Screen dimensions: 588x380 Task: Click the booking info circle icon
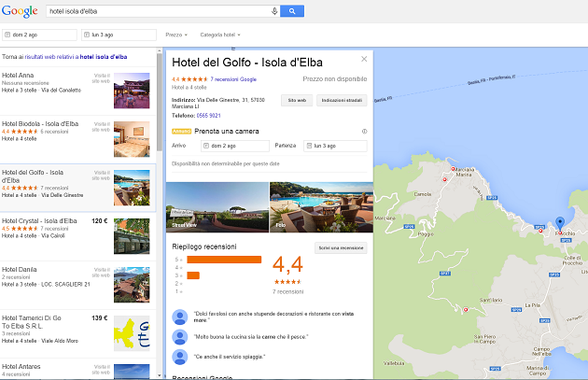point(364,132)
